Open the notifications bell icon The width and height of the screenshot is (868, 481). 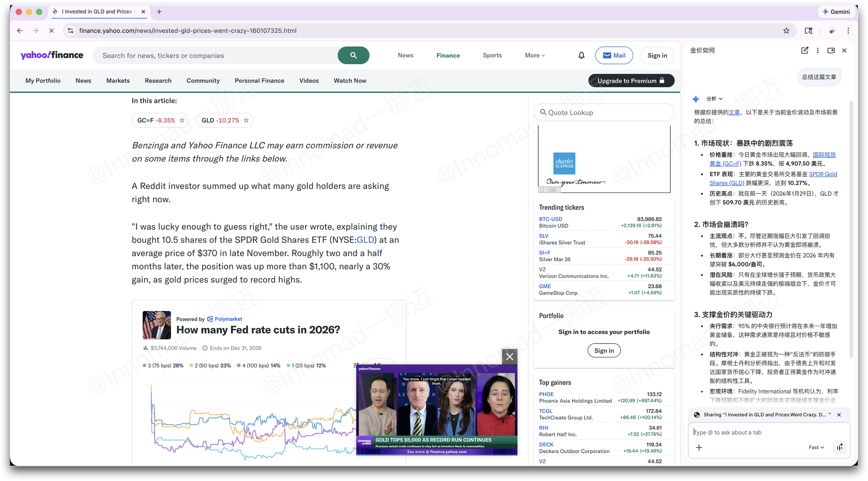tap(581, 56)
